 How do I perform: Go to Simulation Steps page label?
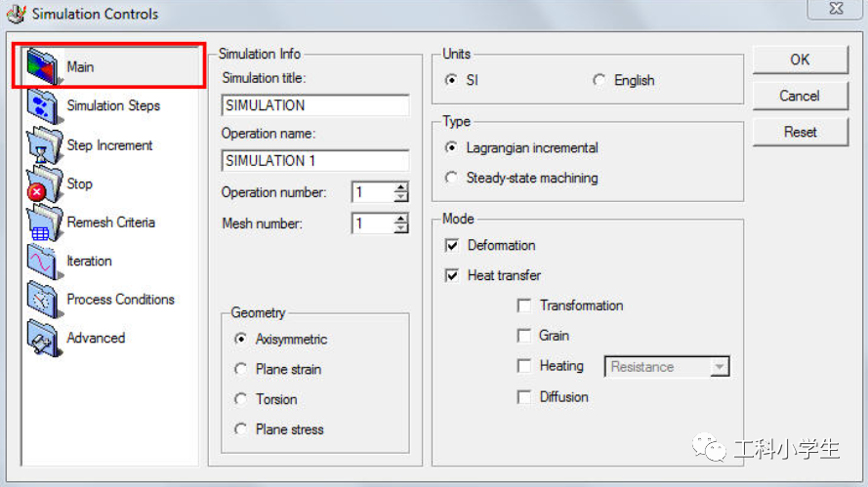[113, 105]
